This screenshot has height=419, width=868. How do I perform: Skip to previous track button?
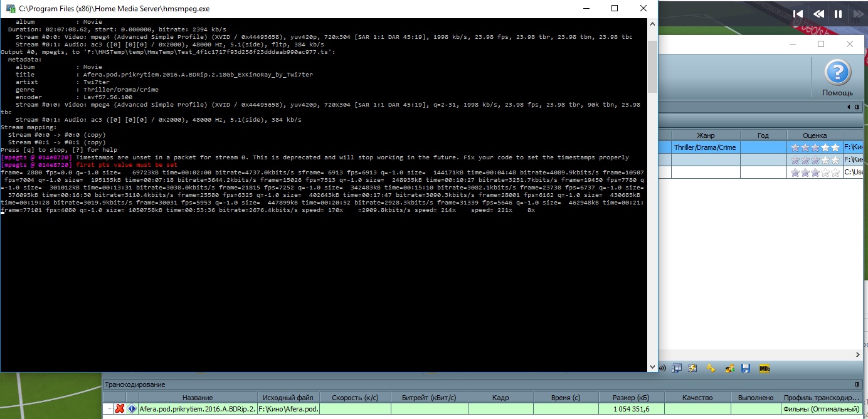798,13
